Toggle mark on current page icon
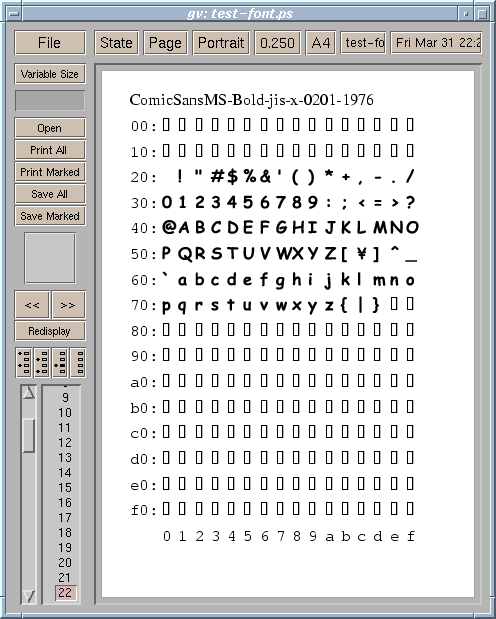 [60, 362]
